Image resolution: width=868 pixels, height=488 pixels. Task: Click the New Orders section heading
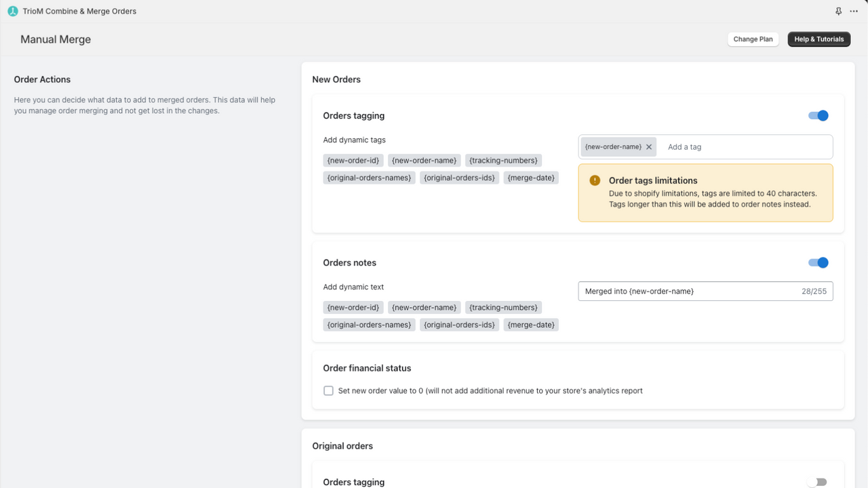[x=336, y=79]
